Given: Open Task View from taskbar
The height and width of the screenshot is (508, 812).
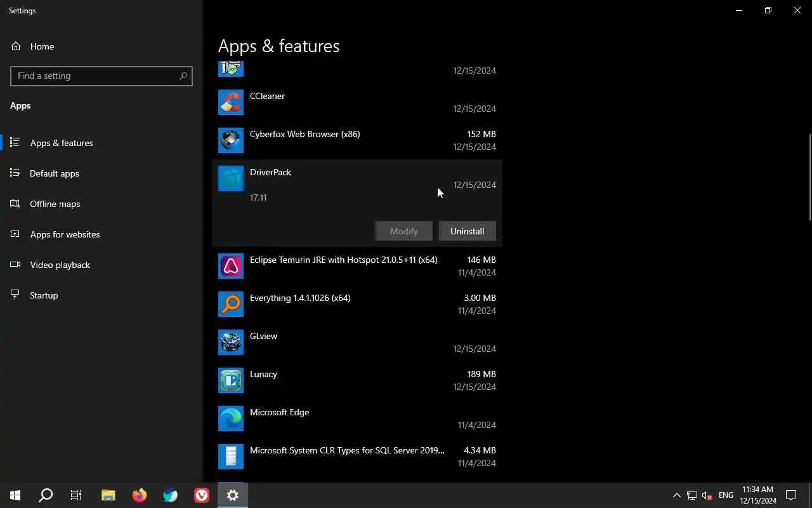Looking at the screenshot, I should pos(76,495).
